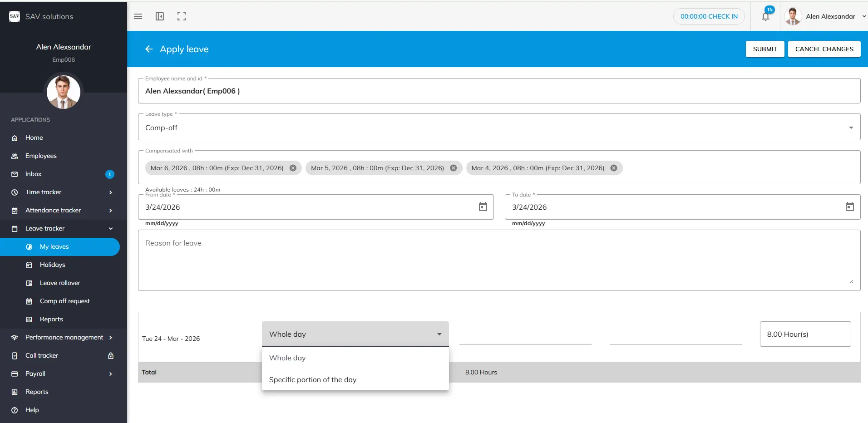Open Comp off request in the sidebar

coord(65,301)
